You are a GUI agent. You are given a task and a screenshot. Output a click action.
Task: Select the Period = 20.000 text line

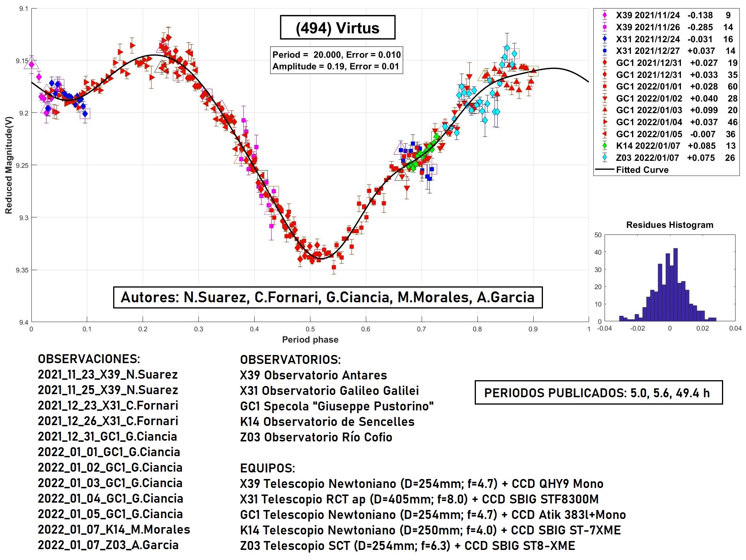(336, 55)
